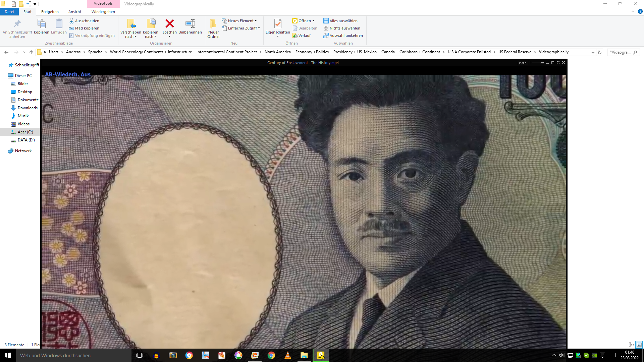Adjust the video player title bar slider
644x362 pixels.
coord(538,63)
